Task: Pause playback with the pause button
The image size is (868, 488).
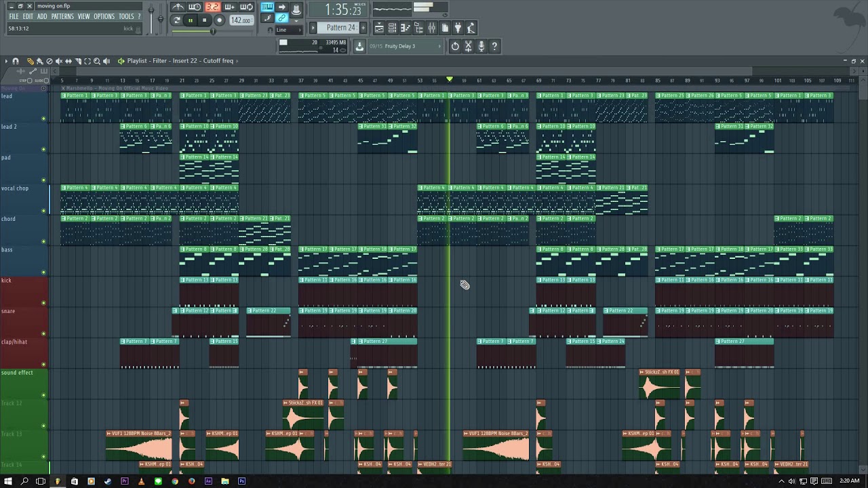Action: pos(191,20)
